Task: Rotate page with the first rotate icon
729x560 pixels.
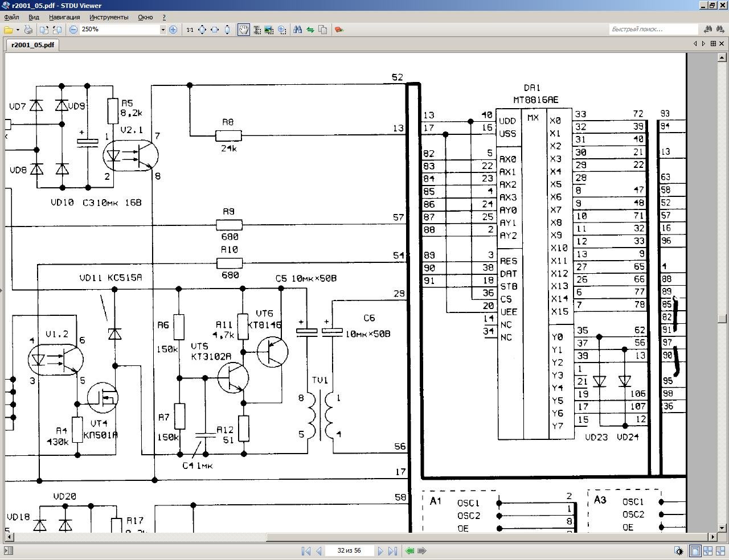Action: pyautogui.click(x=44, y=30)
